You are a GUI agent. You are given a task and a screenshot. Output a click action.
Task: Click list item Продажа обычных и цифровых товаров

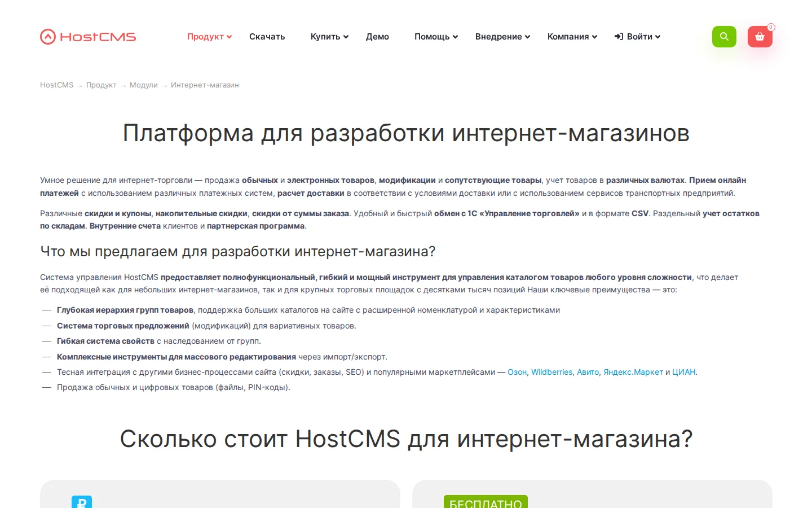(x=174, y=387)
